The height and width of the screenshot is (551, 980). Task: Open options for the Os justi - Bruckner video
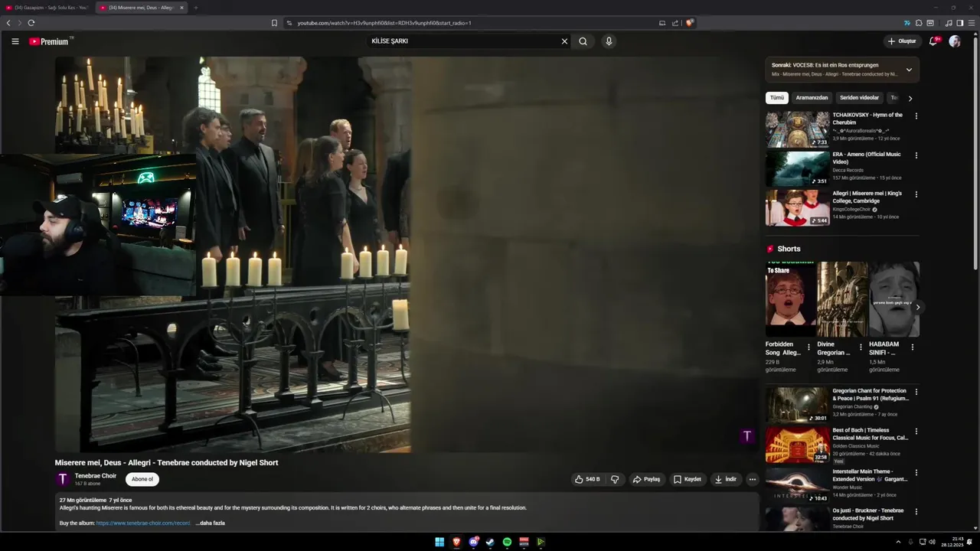(x=916, y=511)
